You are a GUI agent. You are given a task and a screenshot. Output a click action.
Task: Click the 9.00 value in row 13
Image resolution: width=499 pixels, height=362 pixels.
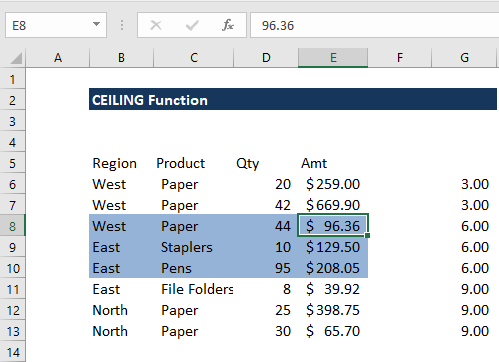point(464,331)
